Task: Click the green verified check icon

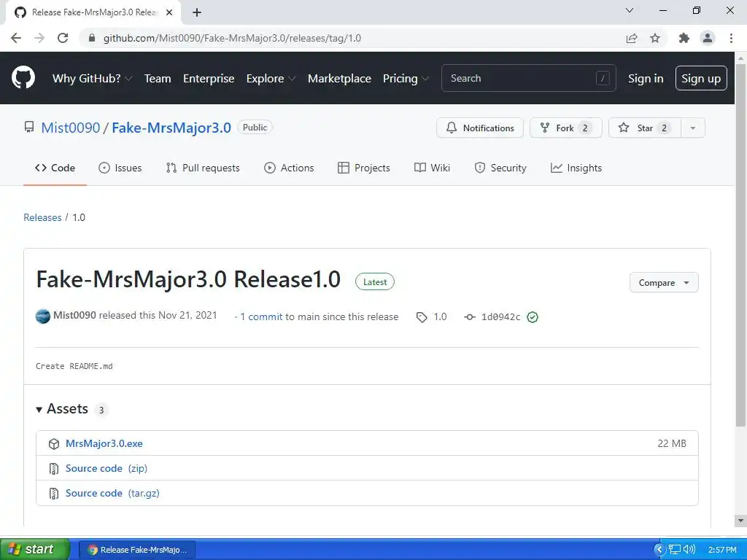Action: tap(533, 317)
